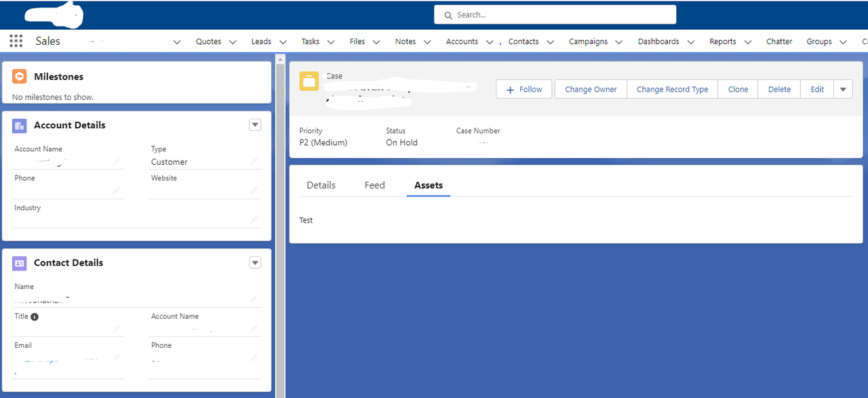Go to the Files navigation tab

point(357,41)
